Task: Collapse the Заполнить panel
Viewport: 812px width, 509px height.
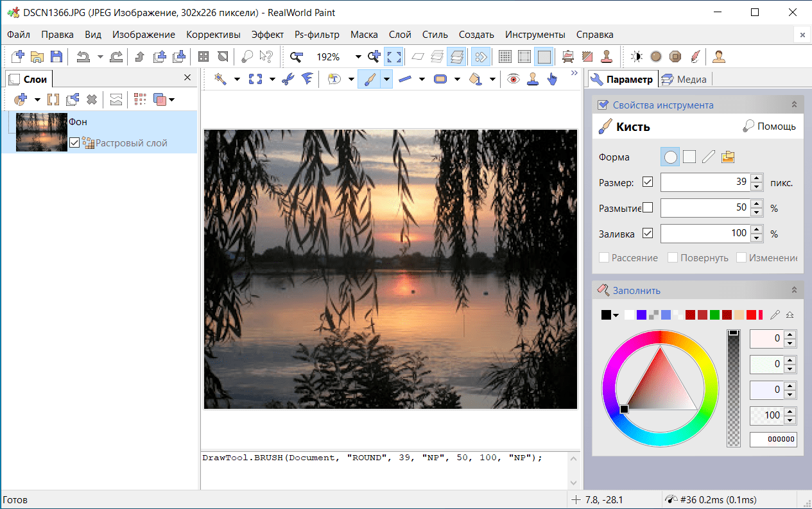Action: pos(794,290)
